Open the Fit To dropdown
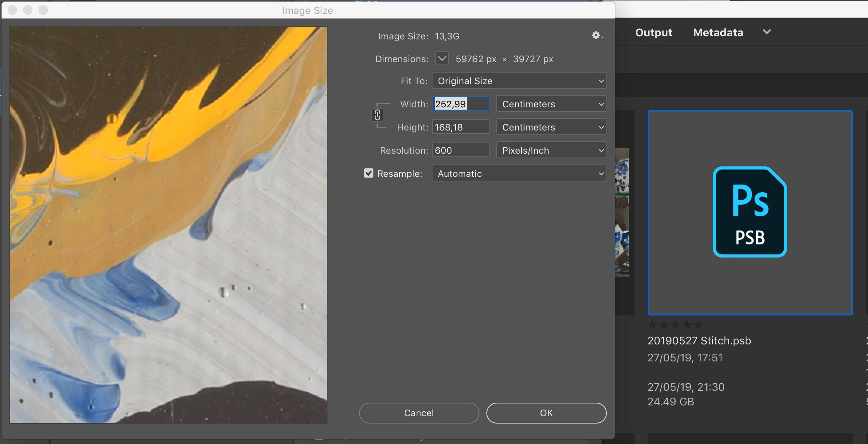 [x=519, y=81]
